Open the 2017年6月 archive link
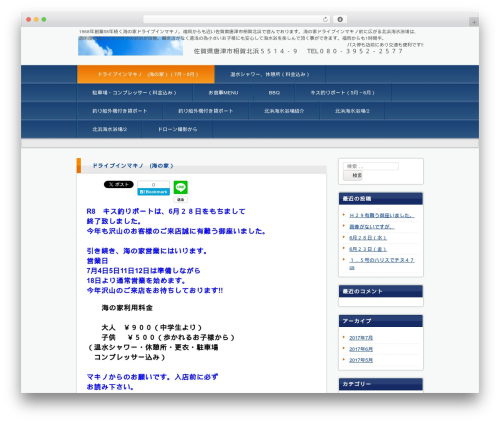This screenshot has height=423, width=500. [x=361, y=349]
